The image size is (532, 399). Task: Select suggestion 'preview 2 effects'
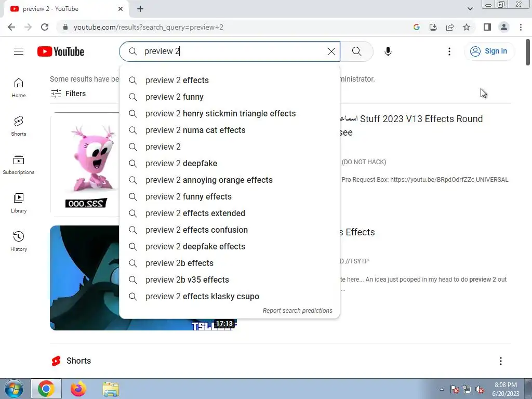tap(229, 81)
